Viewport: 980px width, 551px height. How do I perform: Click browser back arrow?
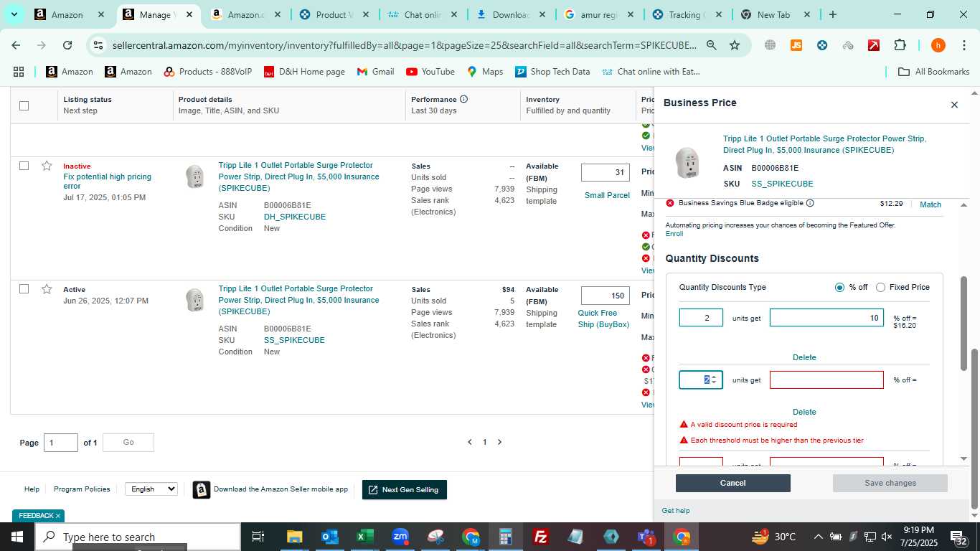[x=16, y=45]
